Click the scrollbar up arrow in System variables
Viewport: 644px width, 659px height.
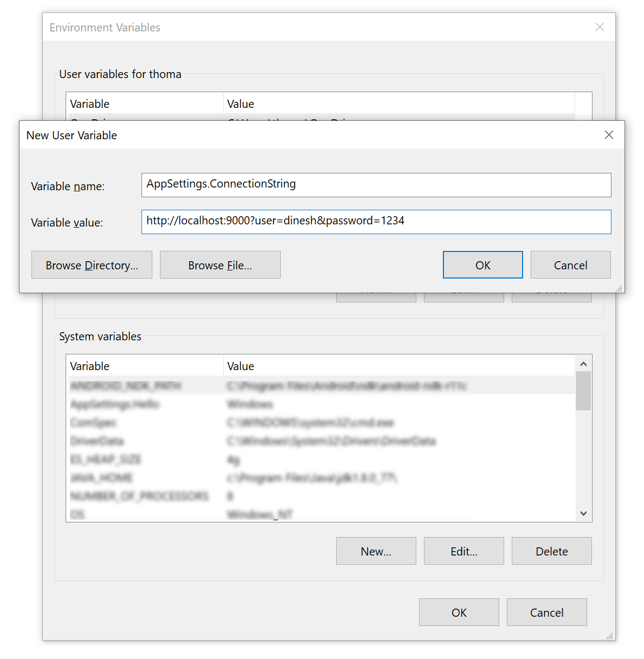point(583,364)
